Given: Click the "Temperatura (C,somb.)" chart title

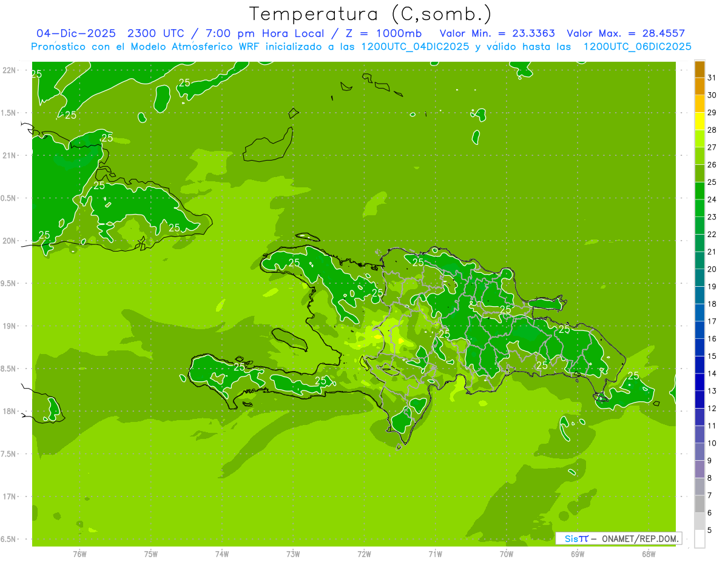Looking at the screenshot, I should 370,14.
